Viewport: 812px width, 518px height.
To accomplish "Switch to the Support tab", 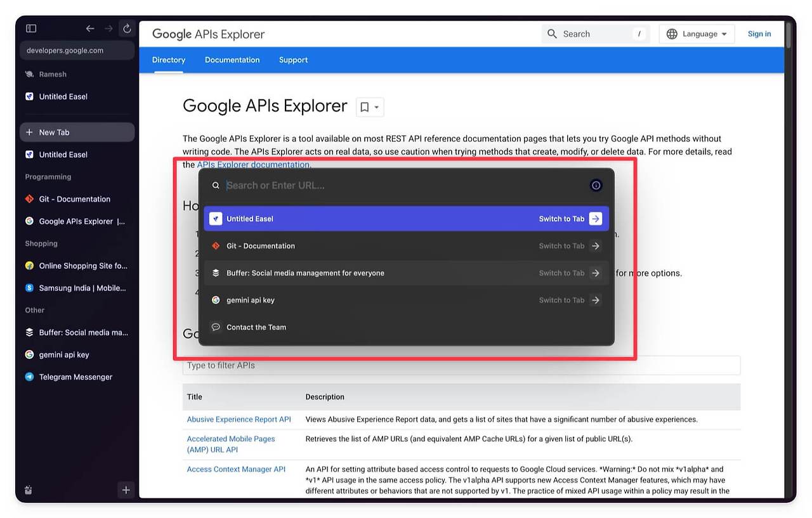I will click(x=293, y=60).
